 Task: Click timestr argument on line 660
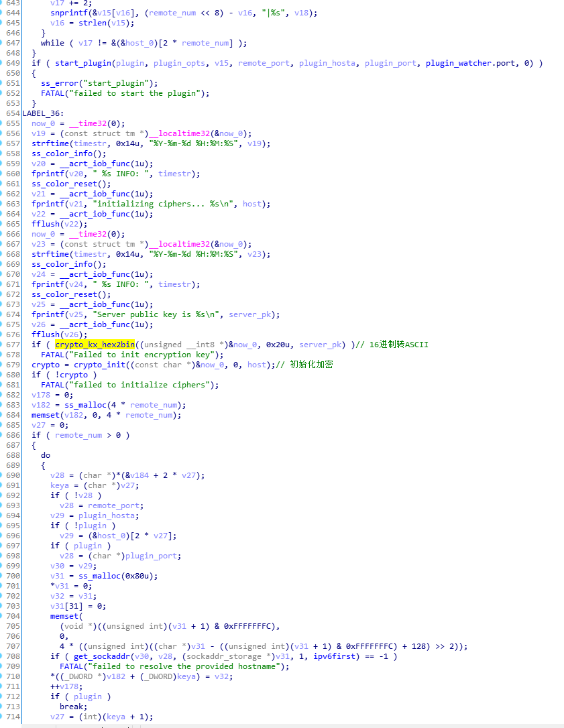click(174, 174)
